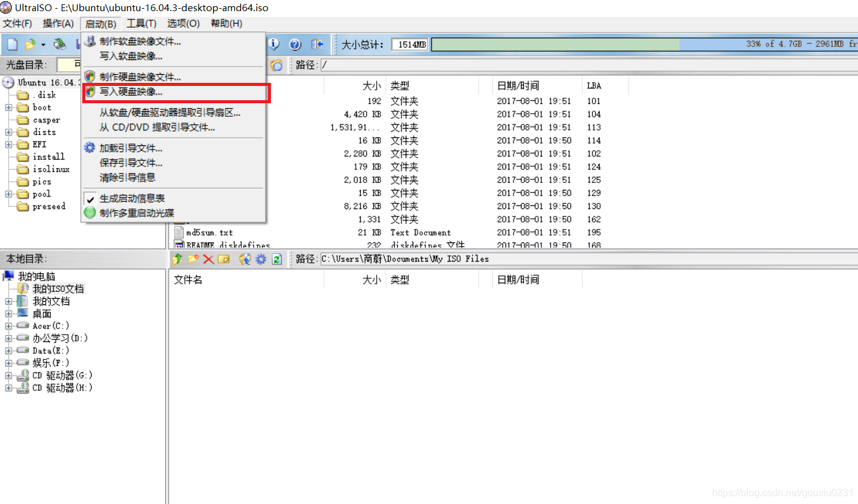Click the blue gear icon in local toolbar
Viewport: 858px width, 504px height.
coord(260,259)
